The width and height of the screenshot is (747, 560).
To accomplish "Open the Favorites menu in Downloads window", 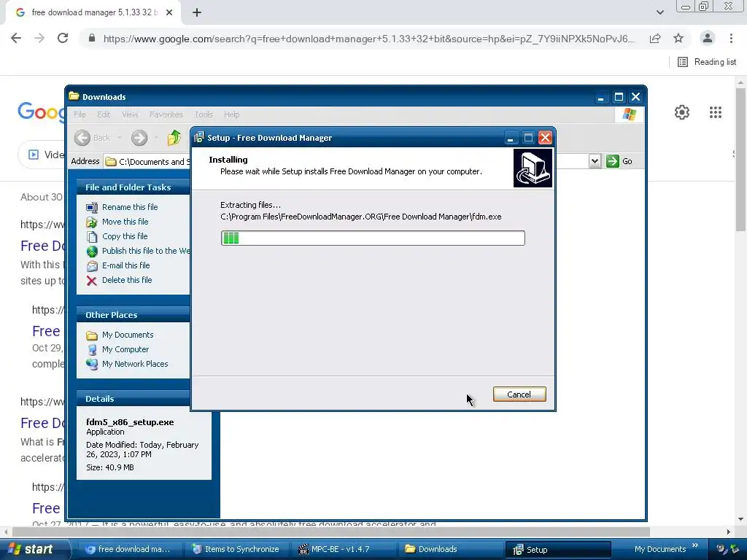I will 166,114.
